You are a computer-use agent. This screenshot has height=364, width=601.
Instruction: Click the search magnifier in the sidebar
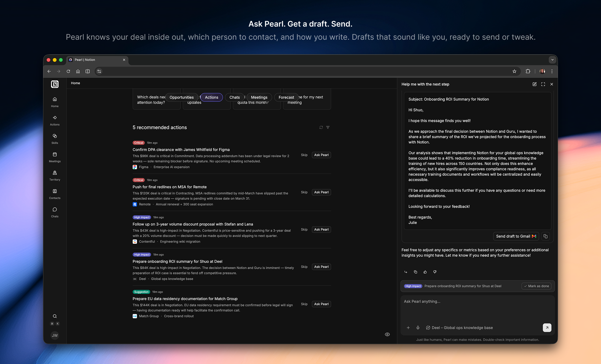[55, 316]
